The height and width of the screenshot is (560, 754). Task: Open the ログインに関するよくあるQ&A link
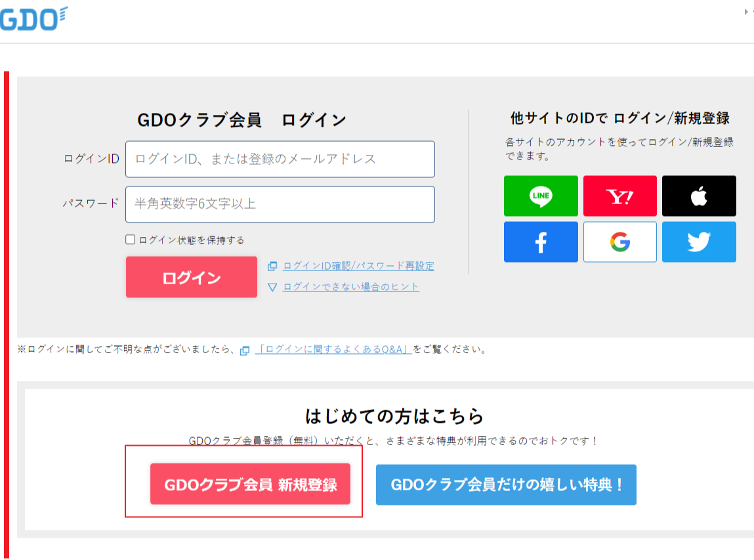(333, 349)
